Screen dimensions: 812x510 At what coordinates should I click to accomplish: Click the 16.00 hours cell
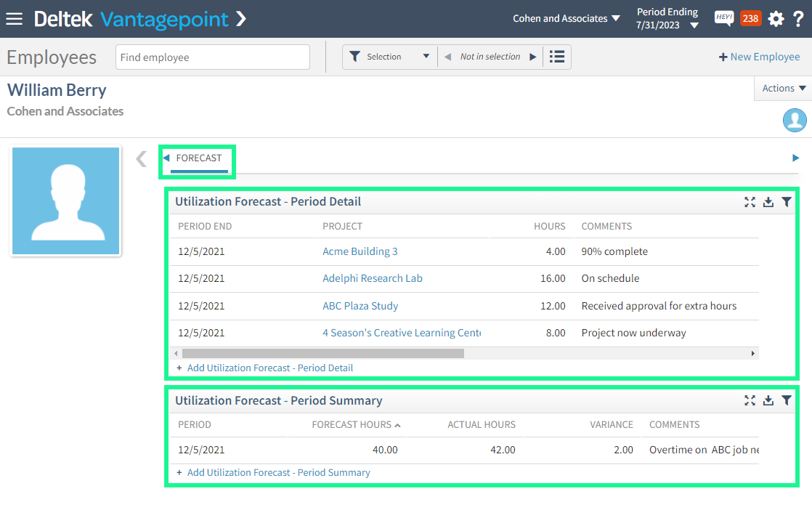tap(553, 278)
